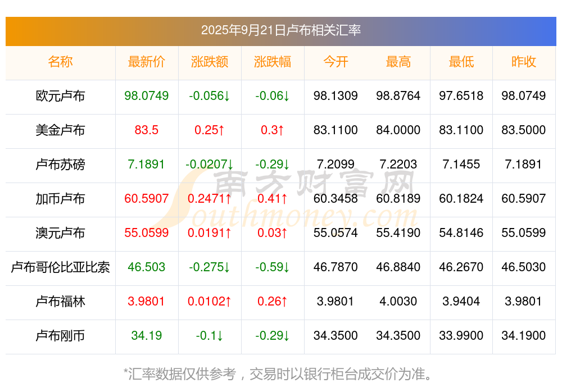This screenshot has width=562, height=392.
Task: Click change percent -0.06↓
Action: [273, 95]
